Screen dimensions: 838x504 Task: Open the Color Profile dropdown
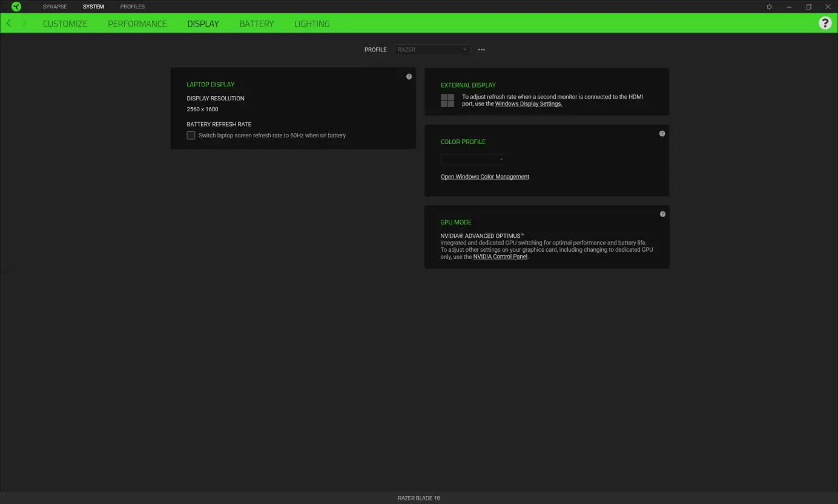pos(474,159)
